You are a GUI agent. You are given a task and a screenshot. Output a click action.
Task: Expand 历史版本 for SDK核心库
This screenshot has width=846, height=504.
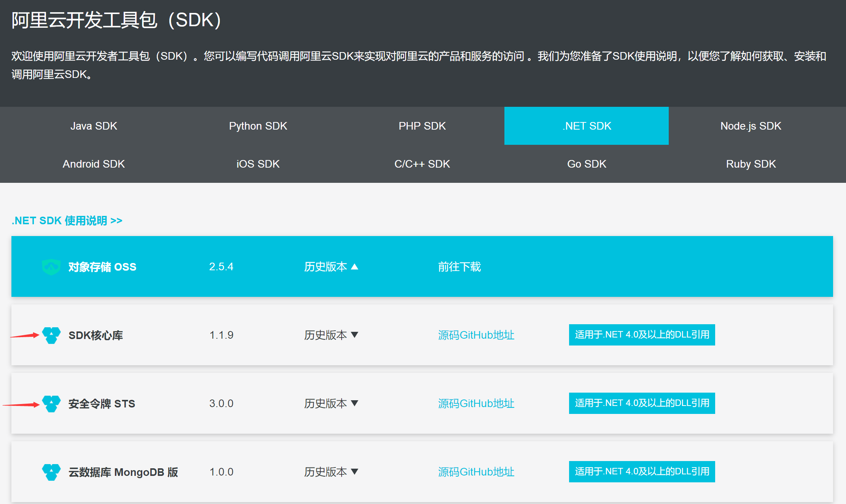pos(331,335)
